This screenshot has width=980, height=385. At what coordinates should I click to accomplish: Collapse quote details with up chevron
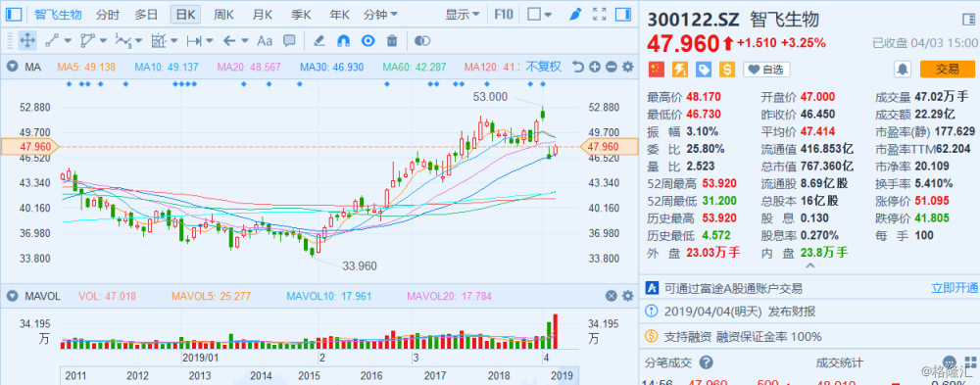[x=810, y=265]
